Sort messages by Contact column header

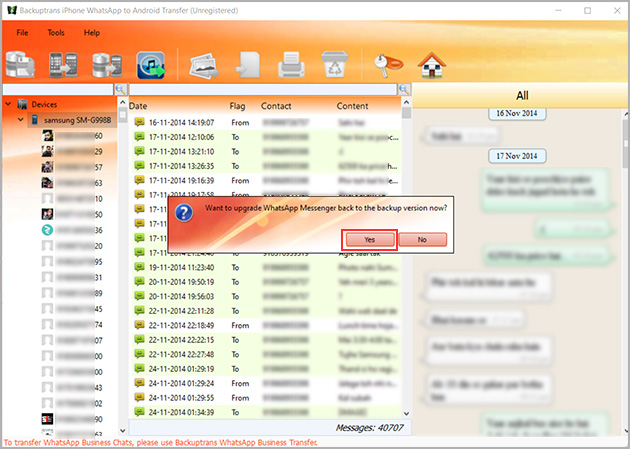tap(276, 106)
